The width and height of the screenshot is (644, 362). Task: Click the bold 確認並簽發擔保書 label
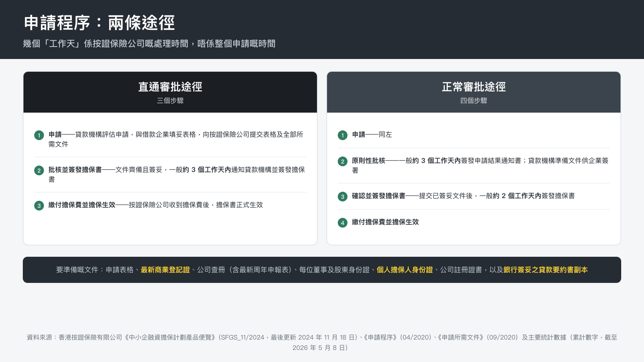(379, 196)
